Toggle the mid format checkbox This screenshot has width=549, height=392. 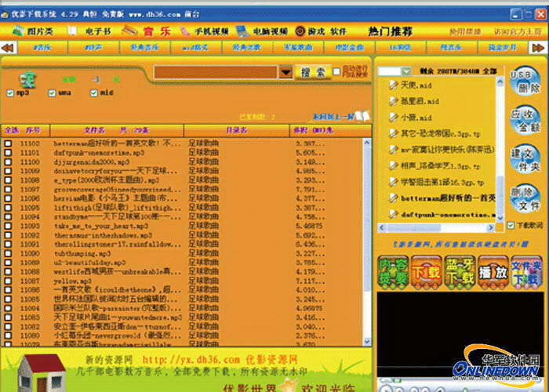pyautogui.click(x=93, y=93)
